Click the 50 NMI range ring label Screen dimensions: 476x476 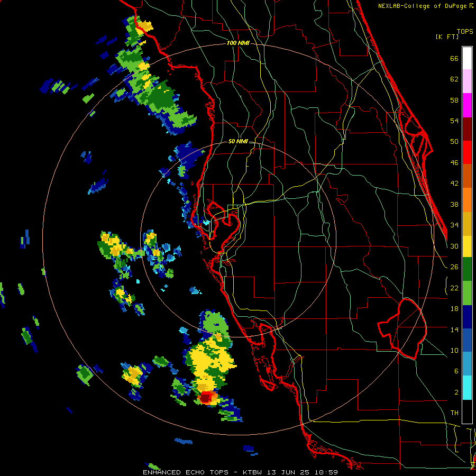(238, 141)
